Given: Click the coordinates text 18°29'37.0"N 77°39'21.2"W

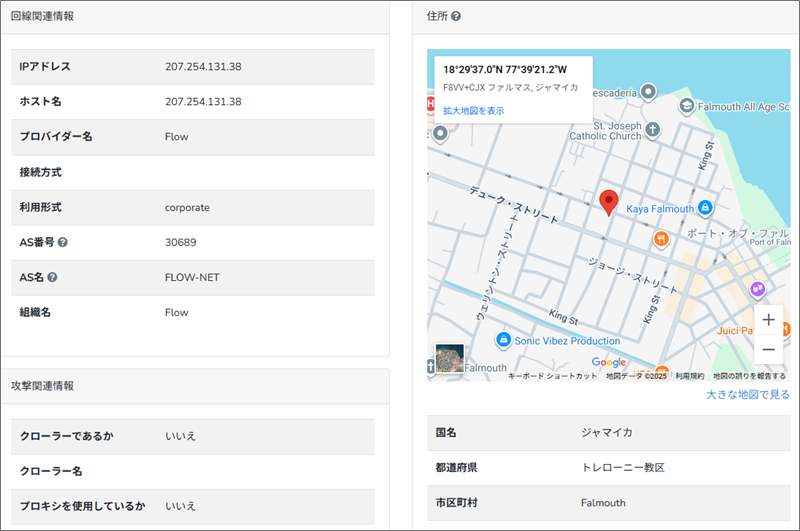Looking at the screenshot, I should 505,70.
